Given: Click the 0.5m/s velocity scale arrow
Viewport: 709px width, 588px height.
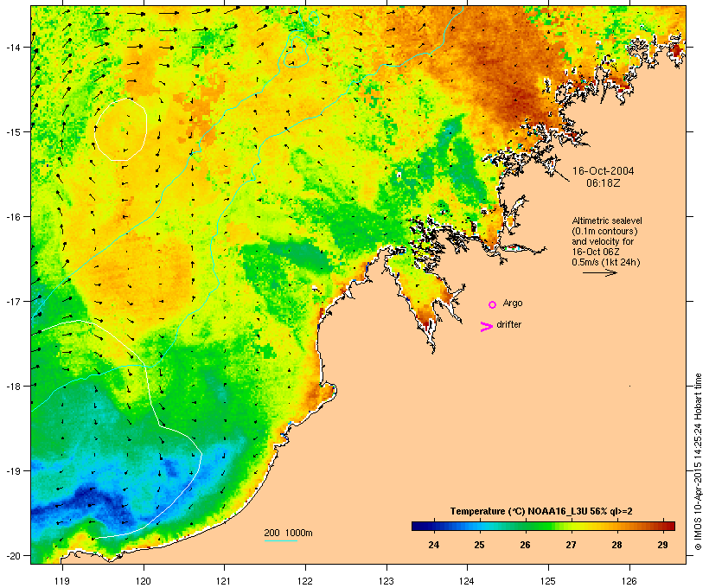Looking at the screenshot, I should point(599,272).
